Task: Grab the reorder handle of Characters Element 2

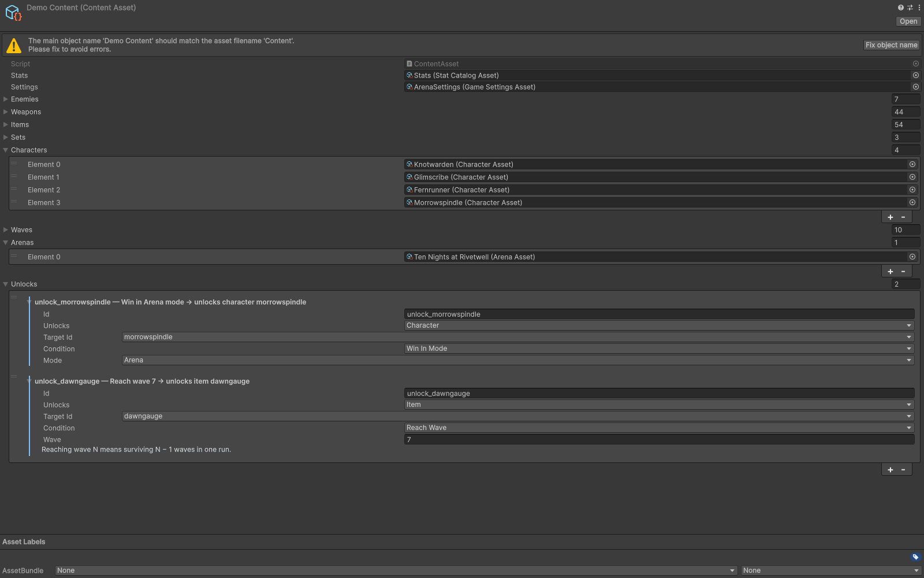Action: pyautogui.click(x=14, y=190)
